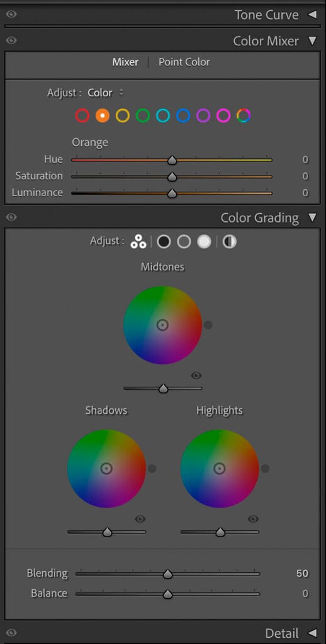Click the Detail panel title
This screenshot has width=326, height=644.
click(x=282, y=633)
